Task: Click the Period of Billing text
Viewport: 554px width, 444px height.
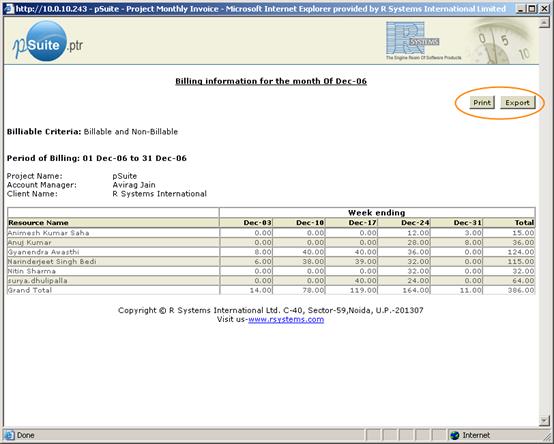Action: pos(96,158)
